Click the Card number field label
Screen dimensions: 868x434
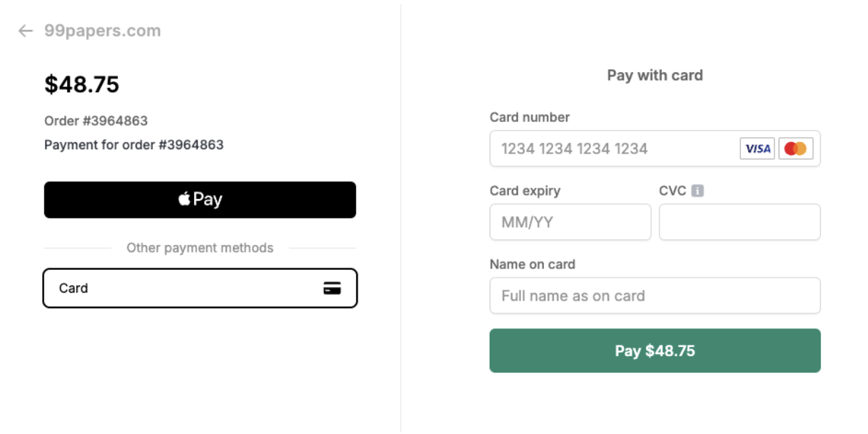click(530, 117)
